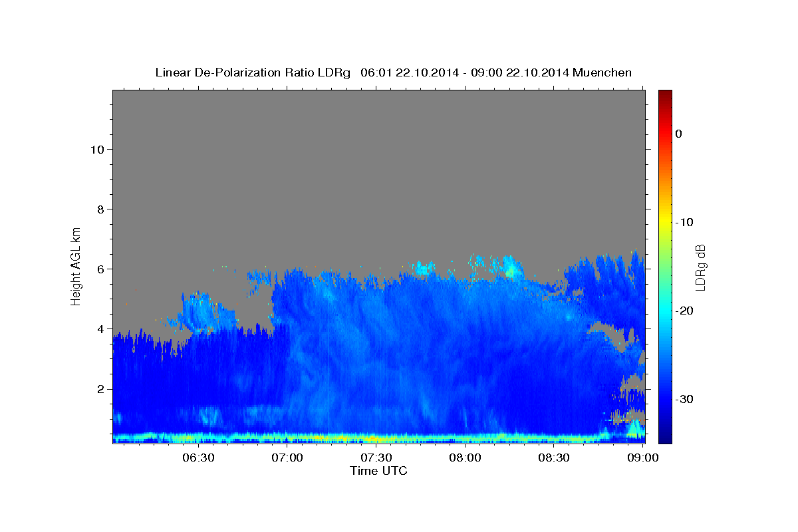Image resolution: width=798 pixels, height=532 pixels.
Task: Click the yellow-green near-surface layer in the plot
Action: (359, 438)
